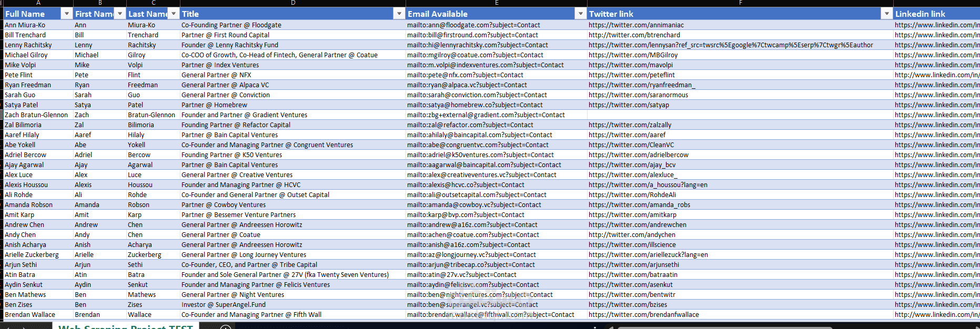The image size is (980, 329).
Task: Select column F header
Action: pos(740,3)
